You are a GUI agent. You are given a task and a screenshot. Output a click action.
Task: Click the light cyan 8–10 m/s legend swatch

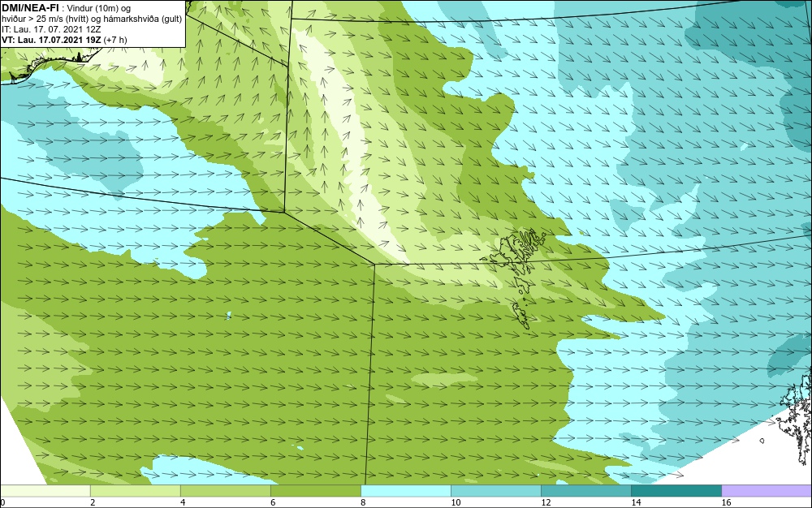[405, 490]
